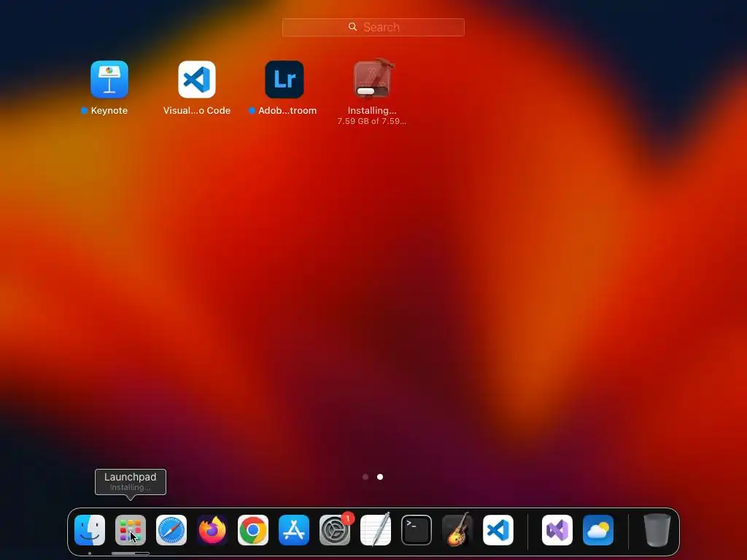The width and height of the screenshot is (747, 560).
Task: Launch Firefox from the Dock
Action: 212,530
